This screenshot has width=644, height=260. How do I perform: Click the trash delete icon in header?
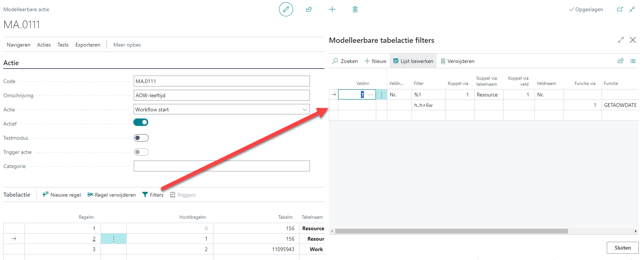[x=355, y=9]
